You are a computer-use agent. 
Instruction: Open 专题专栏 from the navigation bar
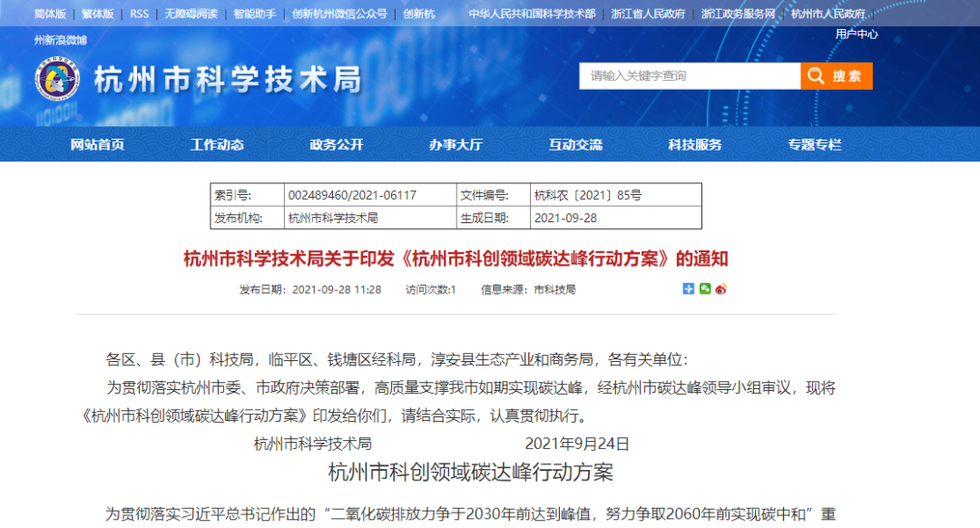[x=812, y=143]
